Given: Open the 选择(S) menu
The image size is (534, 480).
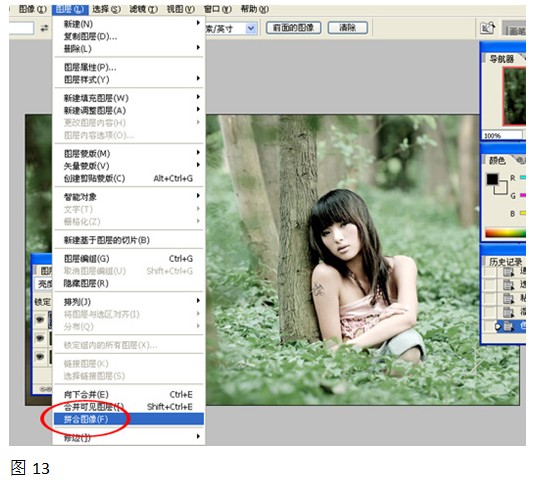Looking at the screenshot, I should point(107,9).
